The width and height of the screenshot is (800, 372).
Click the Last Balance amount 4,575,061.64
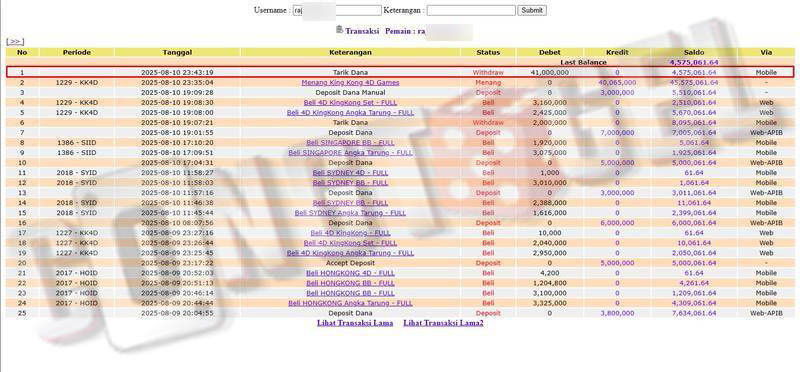point(694,62)
